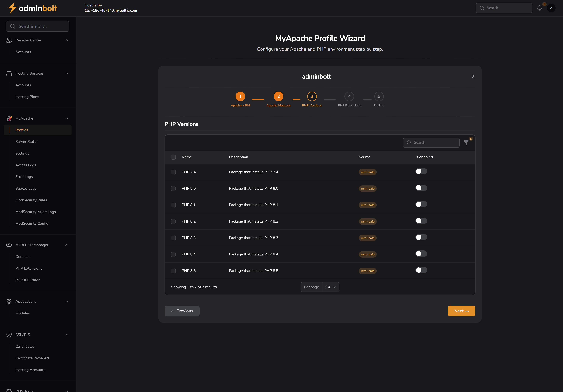Collapse the Hosting Services section
563x392 pixels.
[67, 73]
